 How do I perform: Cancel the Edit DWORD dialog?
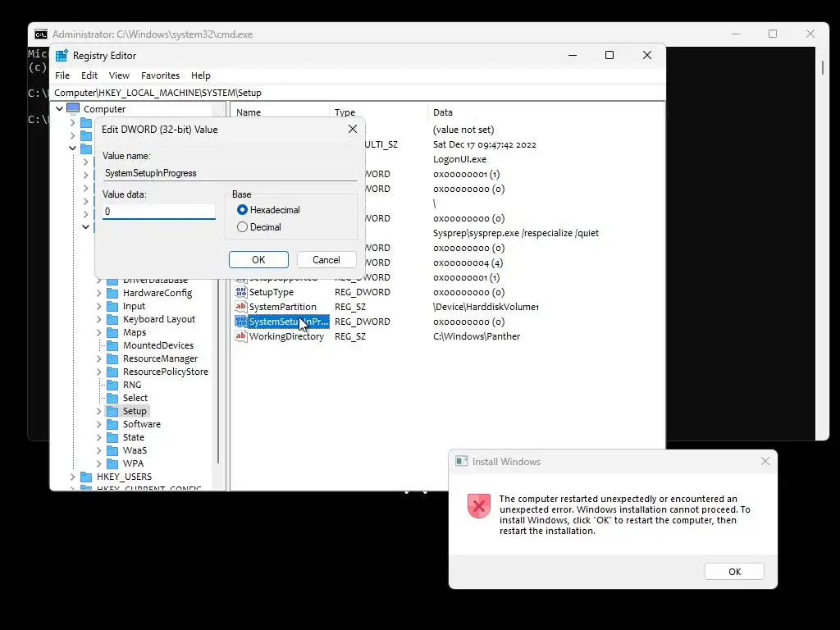point(326,260)
